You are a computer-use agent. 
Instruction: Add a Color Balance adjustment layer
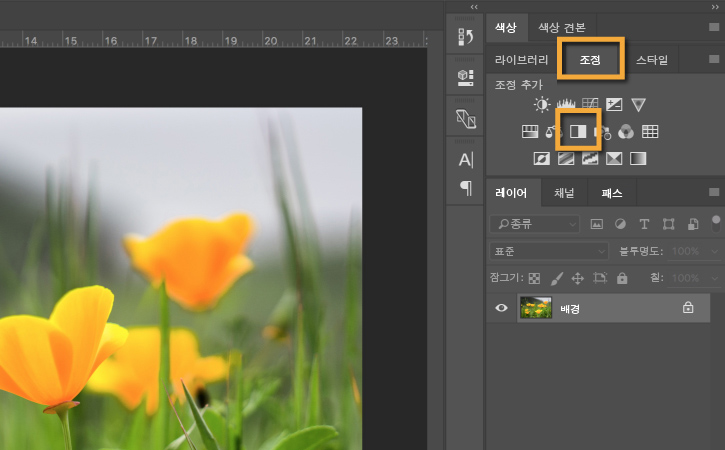click(553, 132)
